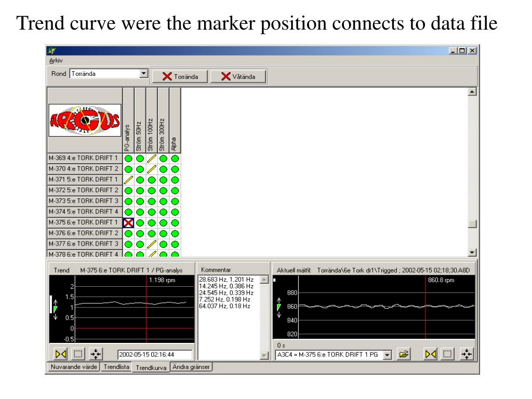Expand the Rond dropdown showing Torrända
Image resolution: width=532 pixels, height=399 pixels.
143,73
